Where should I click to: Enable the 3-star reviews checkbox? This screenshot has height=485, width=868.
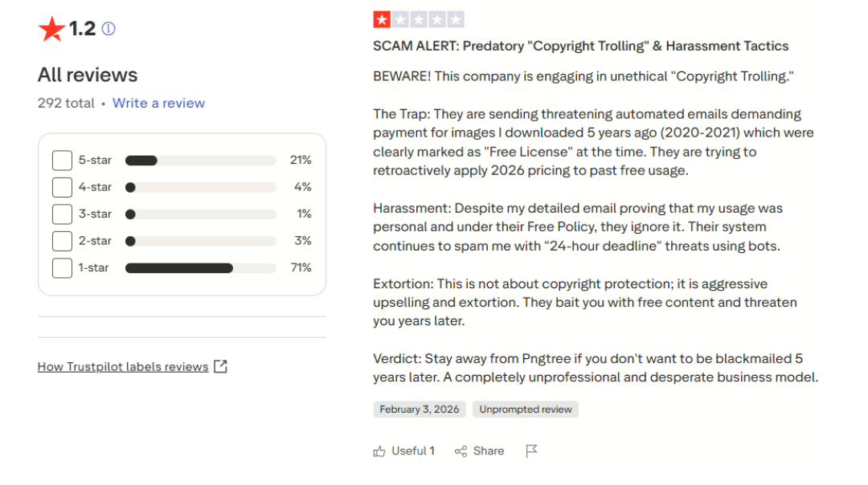click(x=62, y=214)
